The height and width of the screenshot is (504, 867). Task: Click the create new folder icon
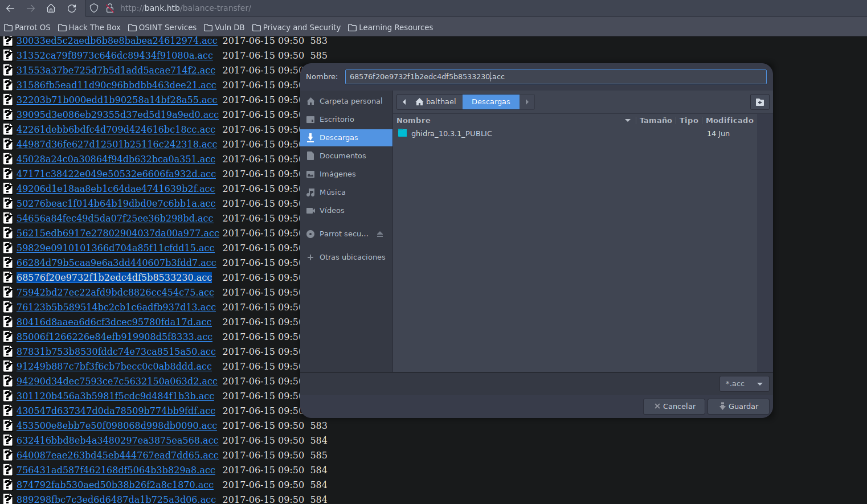(x=759, y=102)
